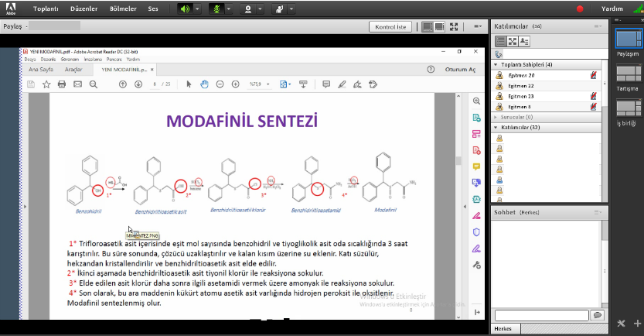Click the send chat message icon
Viewport: 644px width, 336px height.
tap(596, 315)
